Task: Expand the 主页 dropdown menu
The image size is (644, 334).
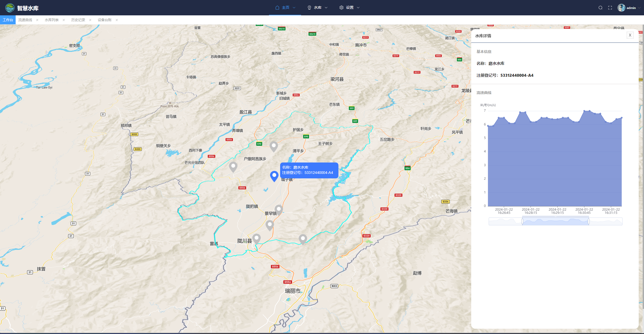Action: coord(285,8)
